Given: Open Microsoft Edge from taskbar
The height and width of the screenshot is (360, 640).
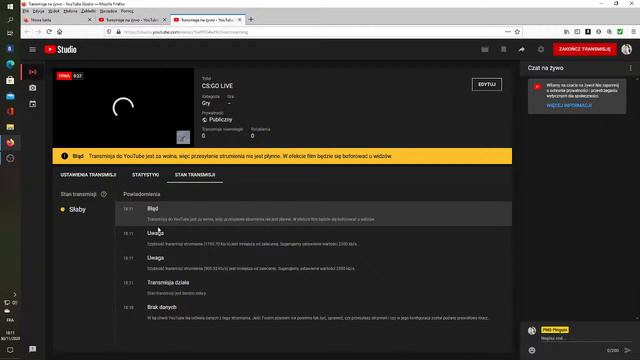Looking at the screenshot, I should pos(10,64).
